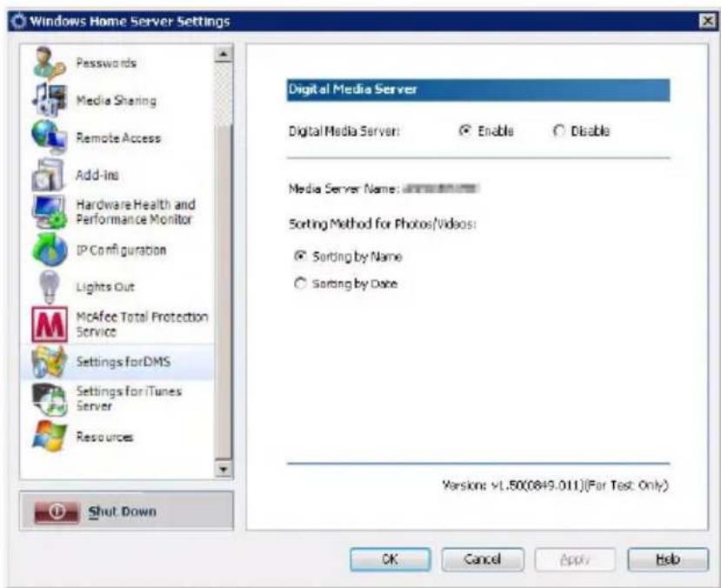The width and height of the screenshot is (721, 588).
Task: Click the Resources Windows flag icon
Action: (x=50, y=437)
